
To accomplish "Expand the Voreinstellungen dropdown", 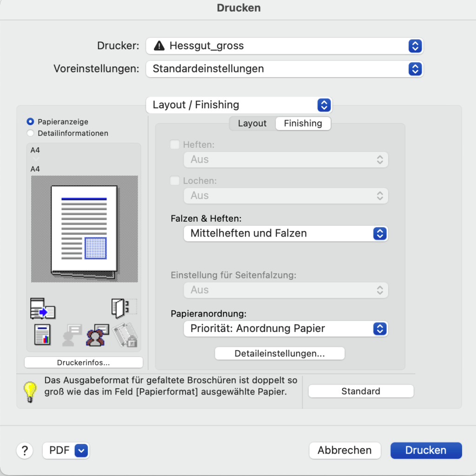I will coord(284,69).
